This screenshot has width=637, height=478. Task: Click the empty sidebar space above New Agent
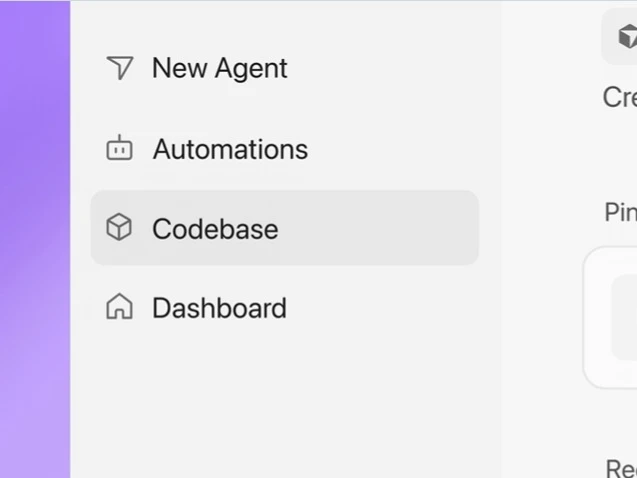[x=284, y=22]
